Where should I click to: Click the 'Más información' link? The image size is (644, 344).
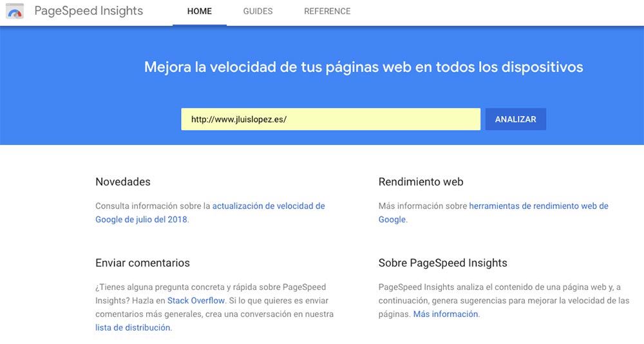click(446, 314)
